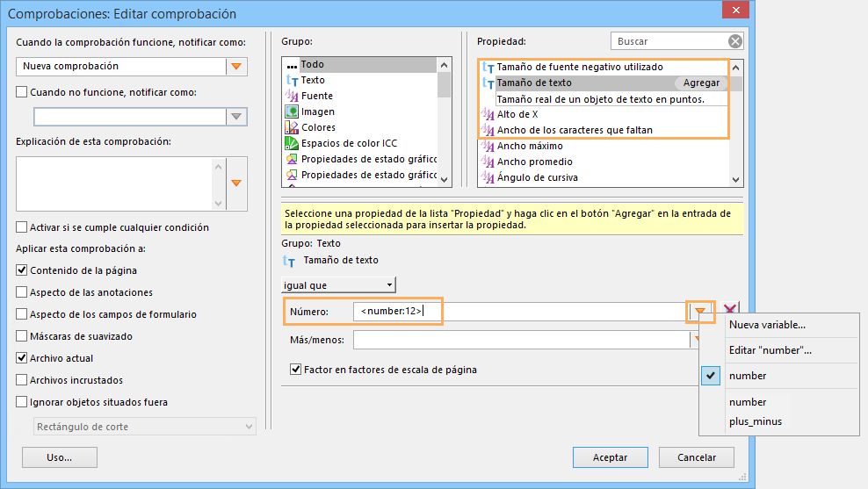Screen dimensions: 868x489
Task: Click icon of Tamaño de fuente negativo utilizado
Action: click(x=488, y=67)
